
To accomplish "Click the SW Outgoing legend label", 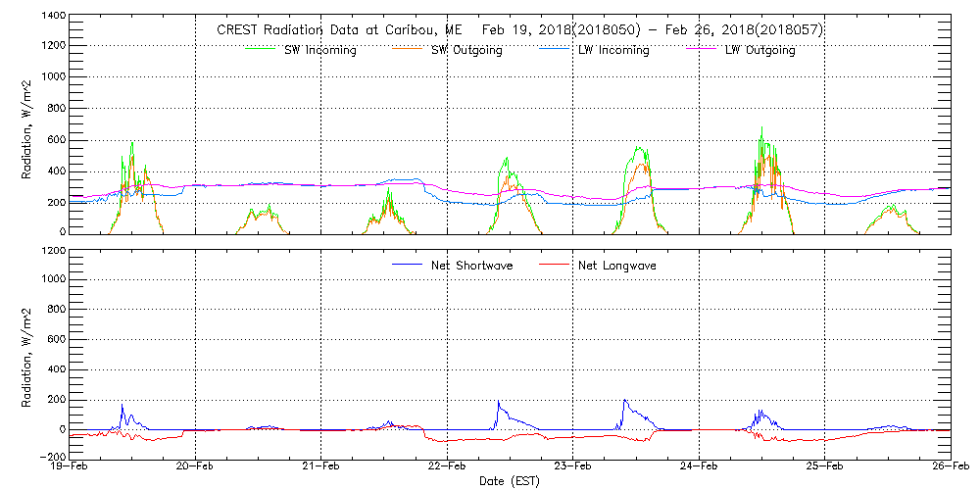I will (466, 50).
